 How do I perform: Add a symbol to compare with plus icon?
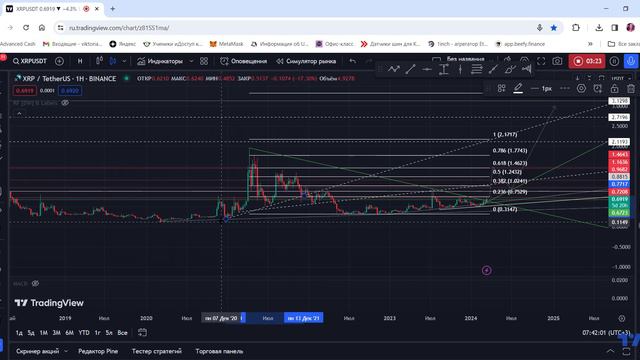(x=59, y=61)
